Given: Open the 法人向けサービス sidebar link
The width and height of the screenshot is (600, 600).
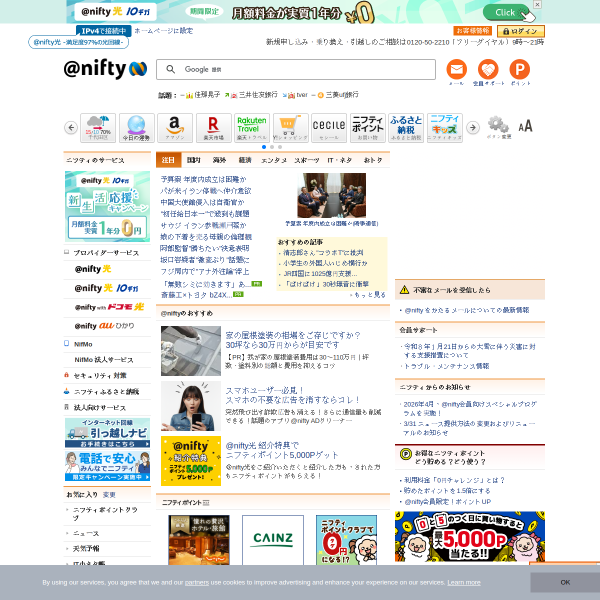Looking at the screenshot, I should point(99,408).
